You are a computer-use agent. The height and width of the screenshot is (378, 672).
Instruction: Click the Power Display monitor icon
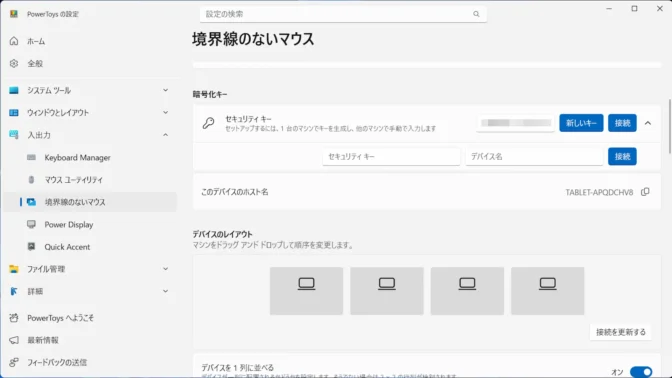(31, 224)
